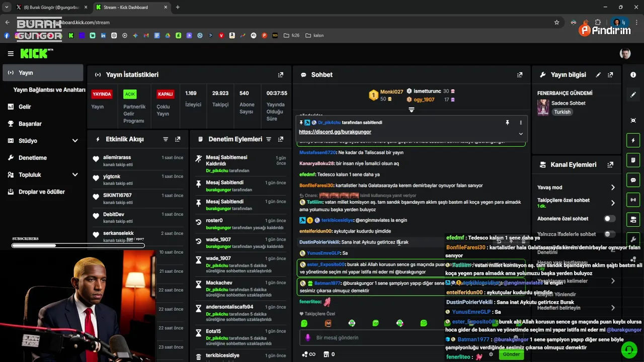Viewport: 644px width, 362px height.
Task: Click the Gönder send button
Action: 511,354
